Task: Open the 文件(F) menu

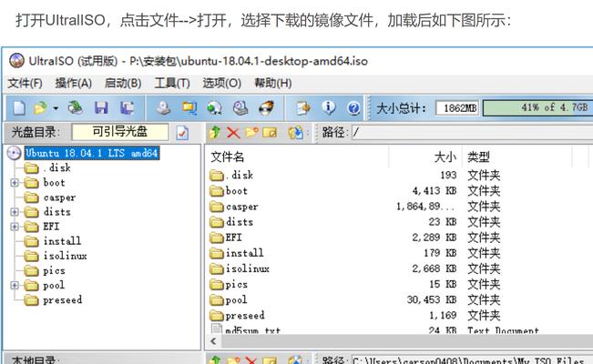Action: click(x=25, y=83)
